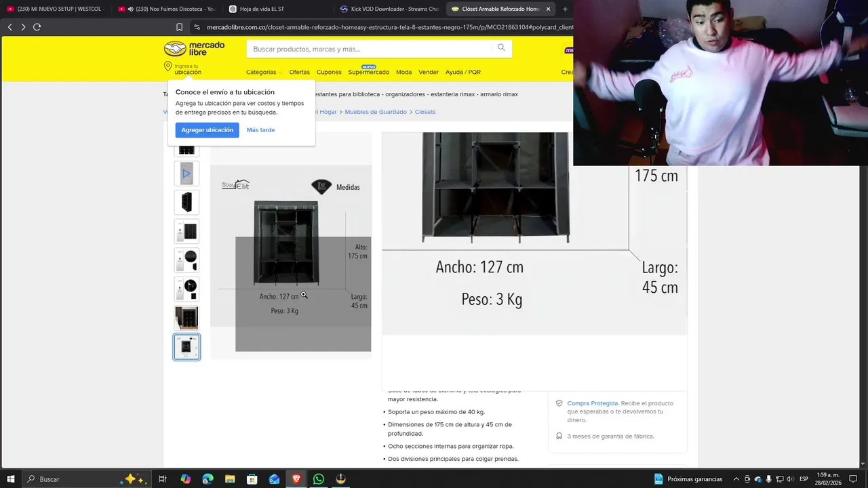The height and width of the screenshot is (488, 868).
Task: Click Ingresa tu ubicación link
Action: point(188,69)
